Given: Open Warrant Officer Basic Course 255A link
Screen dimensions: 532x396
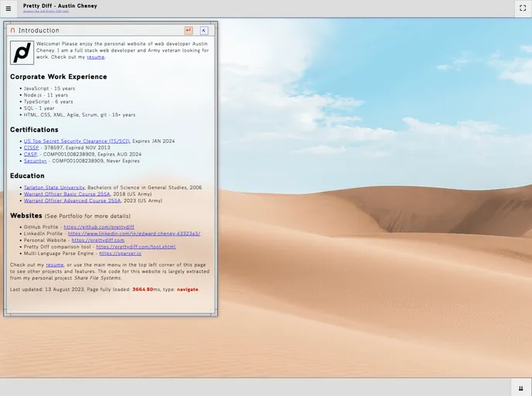Looking at the screenshot, I should pyautogui.click(x=66, y=194).
